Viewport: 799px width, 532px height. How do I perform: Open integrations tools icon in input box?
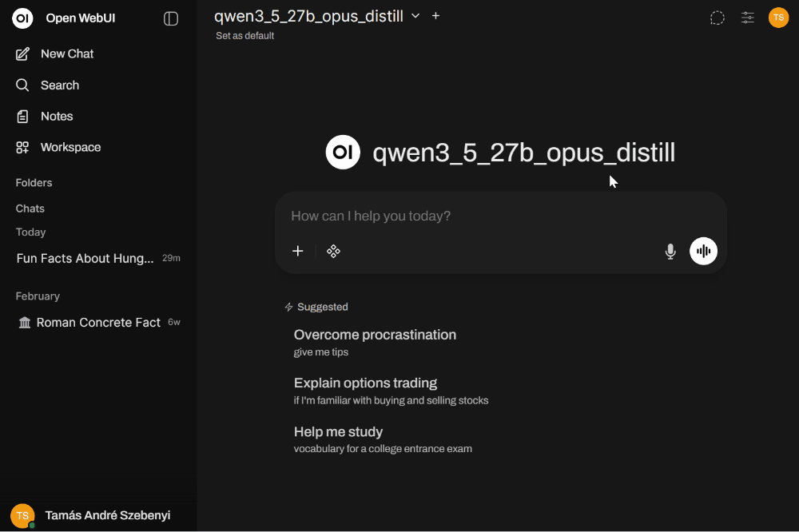[333, 251]
